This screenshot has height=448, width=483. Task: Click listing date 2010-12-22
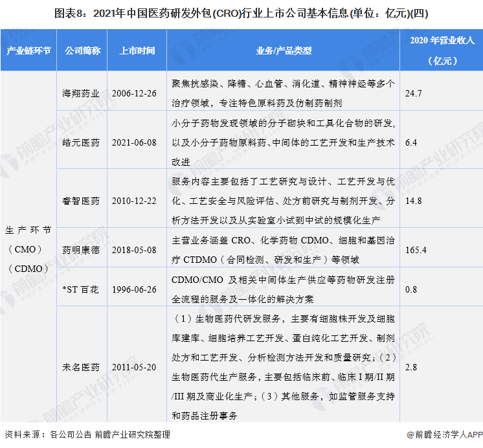point(134,201)
